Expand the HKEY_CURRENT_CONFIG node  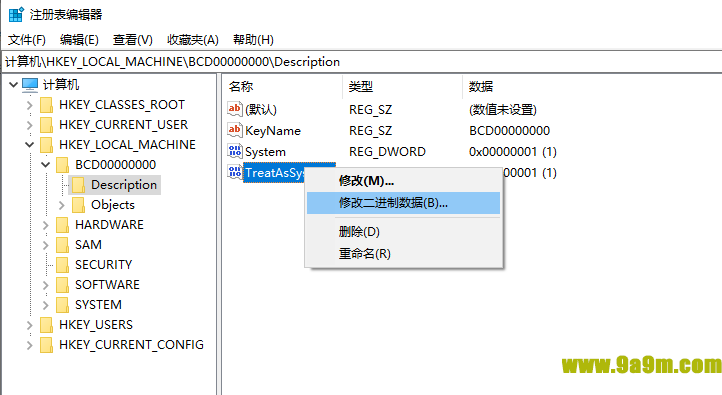pyautogui.click(x=29, y=345)
